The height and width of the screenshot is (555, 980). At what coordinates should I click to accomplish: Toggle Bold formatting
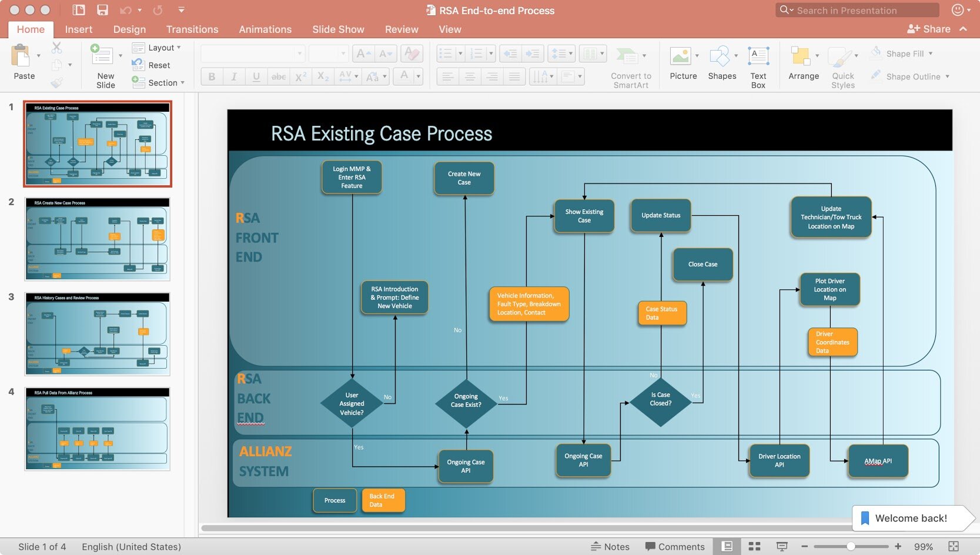[212, 76]
